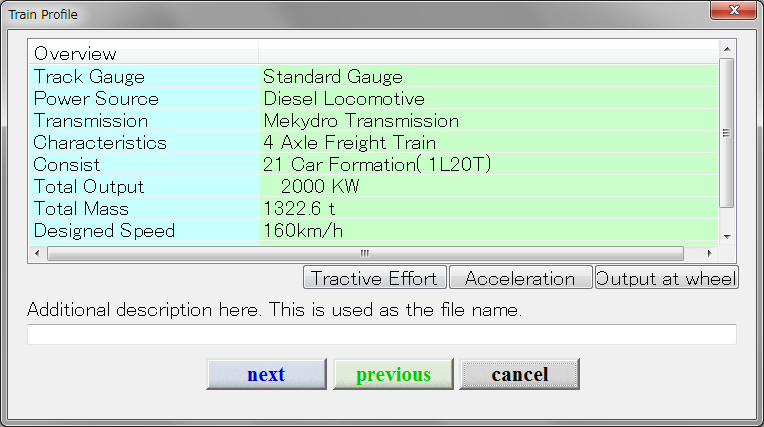
Task: Select the Total Output label
Action: [89, 186]
